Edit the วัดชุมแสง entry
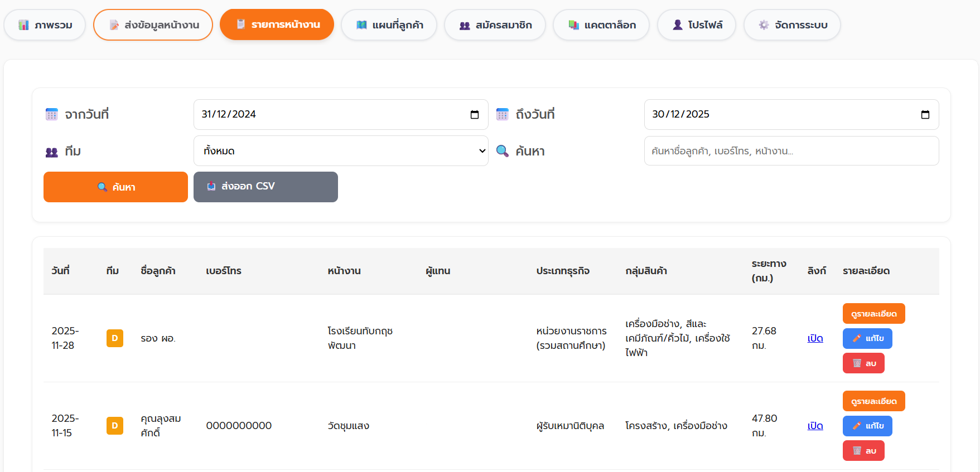This screenshot has width=980, height=472. 867,426
